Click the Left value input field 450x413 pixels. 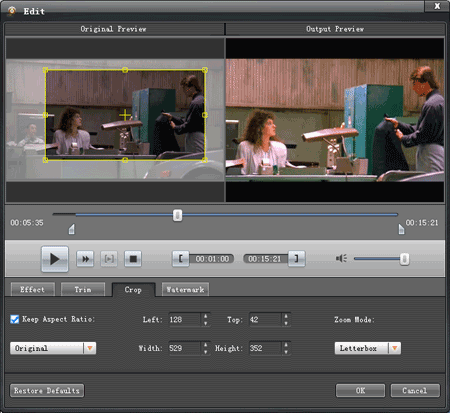[x=185, y=320]
